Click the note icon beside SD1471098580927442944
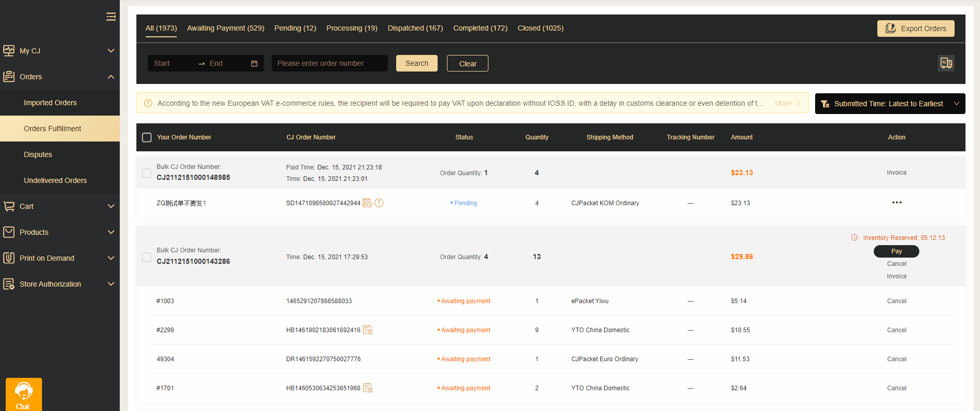Image resolution: width=980 pixels, height=411 pixels. coord(367,203)
